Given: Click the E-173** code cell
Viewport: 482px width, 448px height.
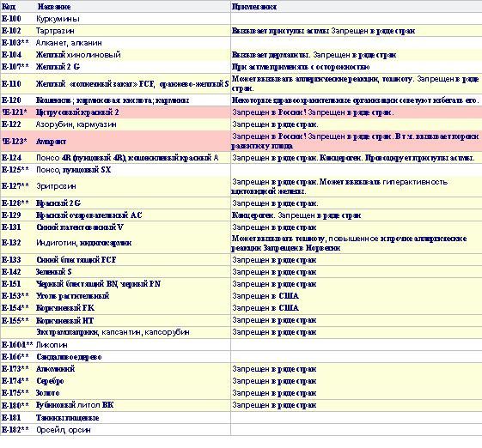Looking at the screenshot, I should tap(15, 369).
